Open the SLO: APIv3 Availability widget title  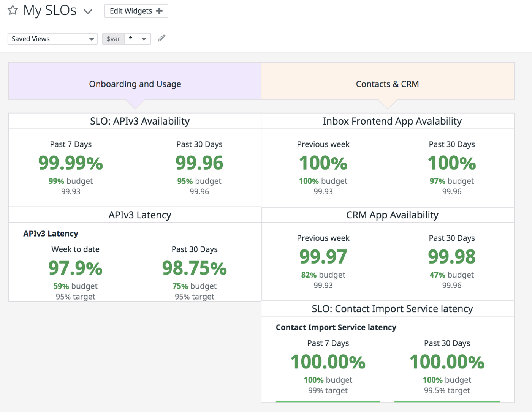point(139,121)
